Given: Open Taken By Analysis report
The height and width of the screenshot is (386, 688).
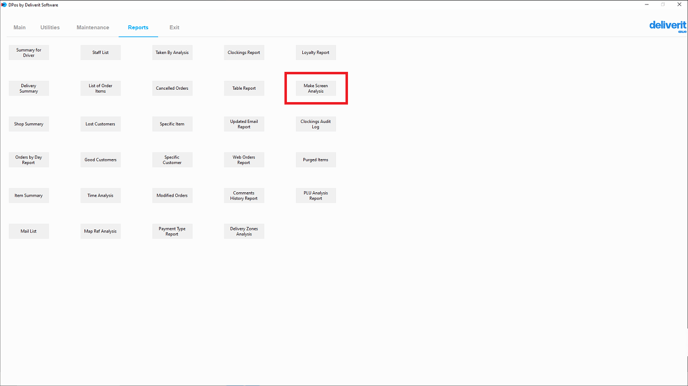Looking at the screenshot, I should (x=172, y=53).
